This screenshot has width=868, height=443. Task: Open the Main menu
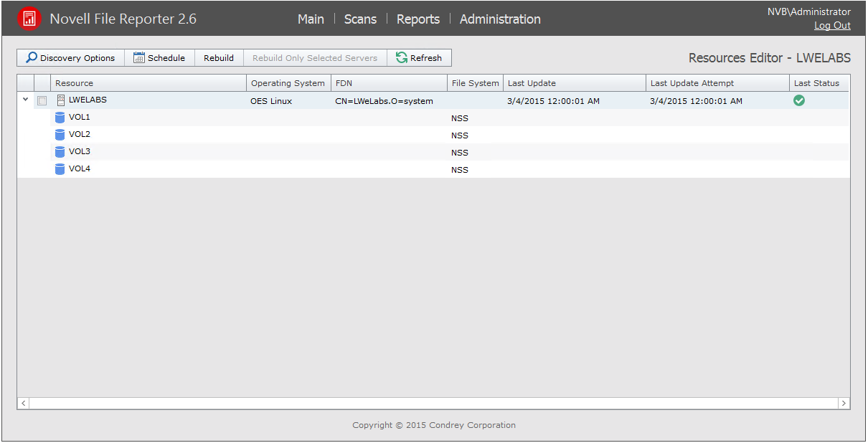[x=311, y=19]
